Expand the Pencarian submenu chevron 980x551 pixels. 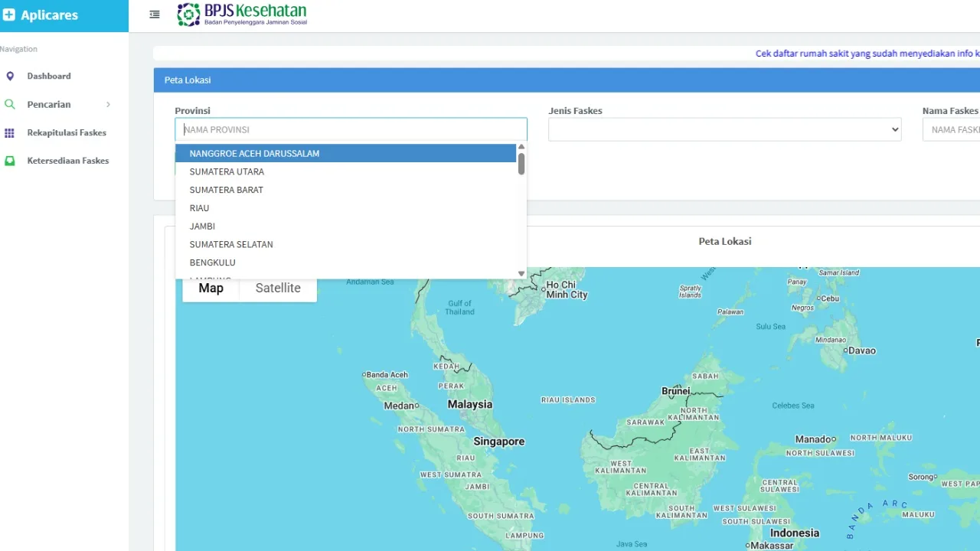coord(108,104)
